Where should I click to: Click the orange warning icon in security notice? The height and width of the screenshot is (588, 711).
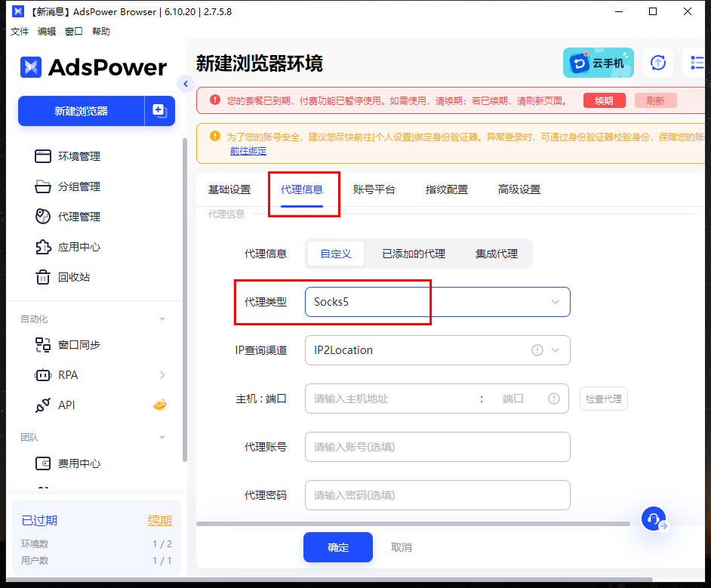215,136
